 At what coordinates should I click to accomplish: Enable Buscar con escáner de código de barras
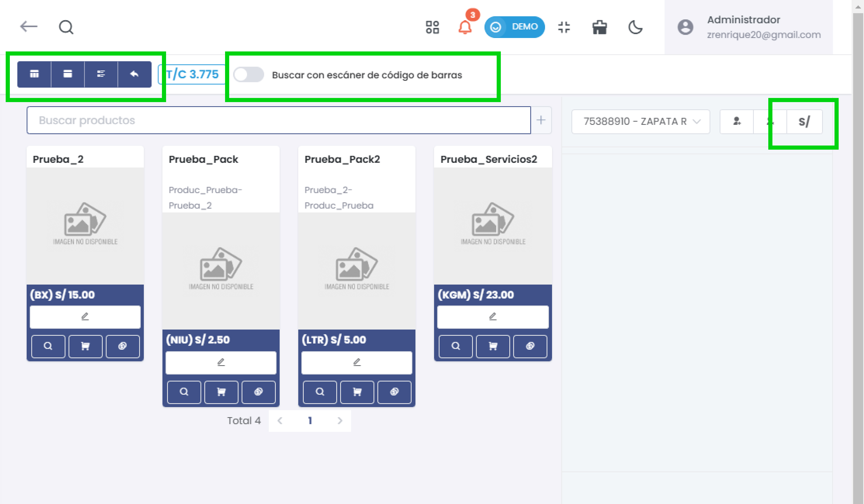pyautogui.click(x=248, y=75)
